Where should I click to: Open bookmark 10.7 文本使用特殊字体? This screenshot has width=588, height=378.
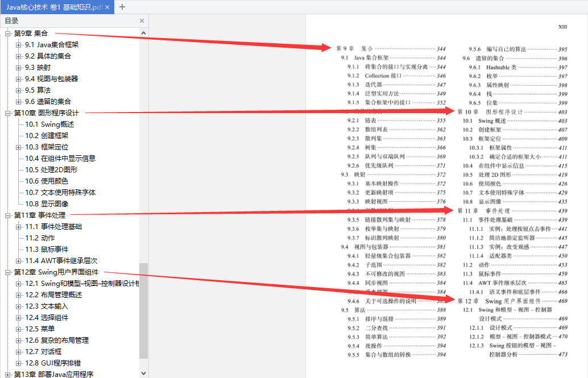(60, 192)
